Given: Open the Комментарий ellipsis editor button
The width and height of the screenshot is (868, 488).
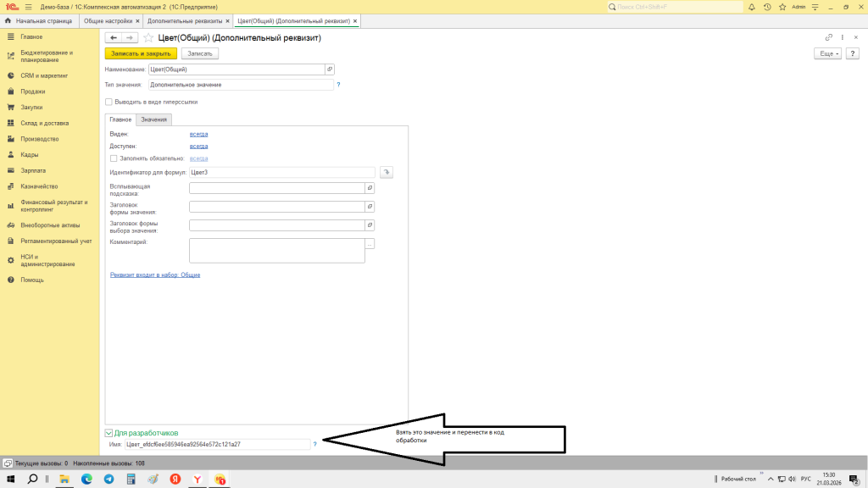Looking at the screenshot, I should [x=370, y=244].
